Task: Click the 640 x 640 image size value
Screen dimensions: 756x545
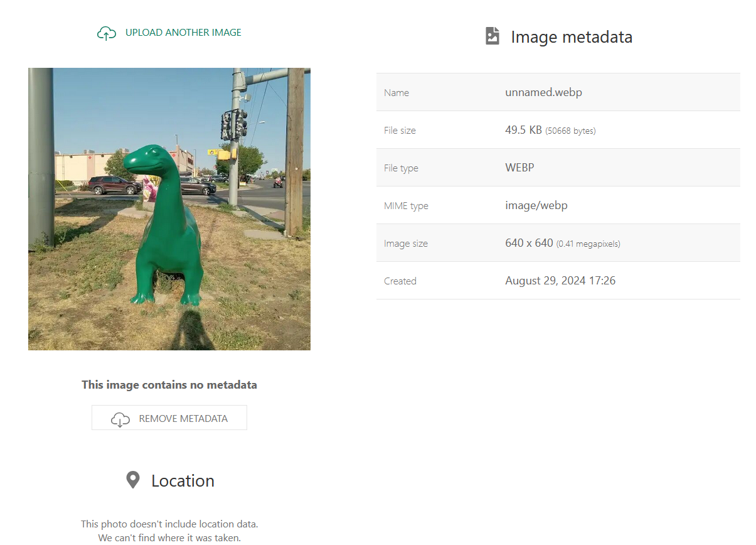Action: click(x=529, y=243)
